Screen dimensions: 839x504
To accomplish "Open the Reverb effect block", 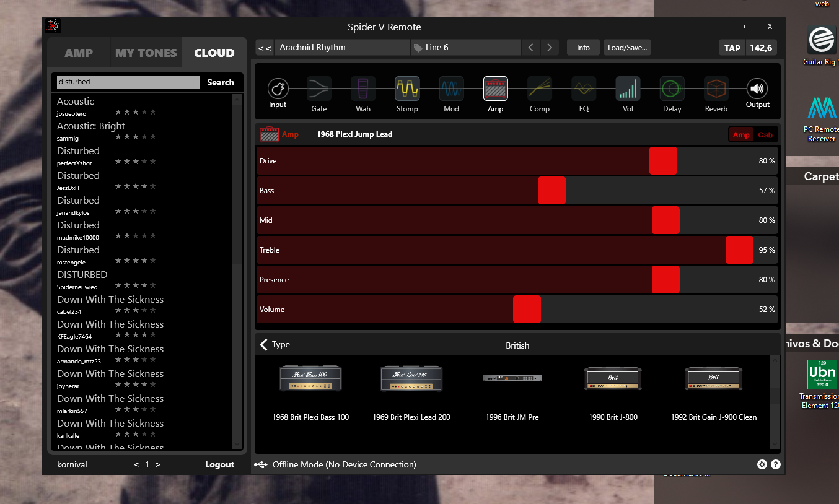I will (x=716, y=89).
